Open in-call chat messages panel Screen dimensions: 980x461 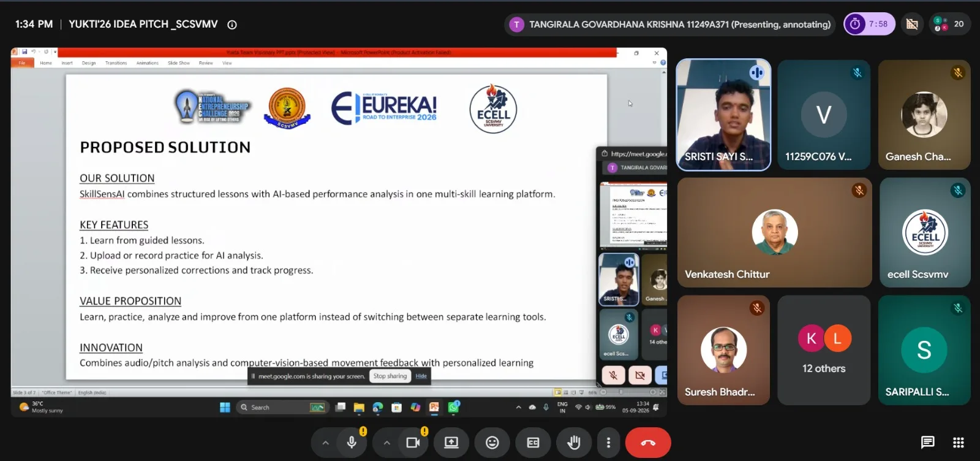(x=928, y=442)
